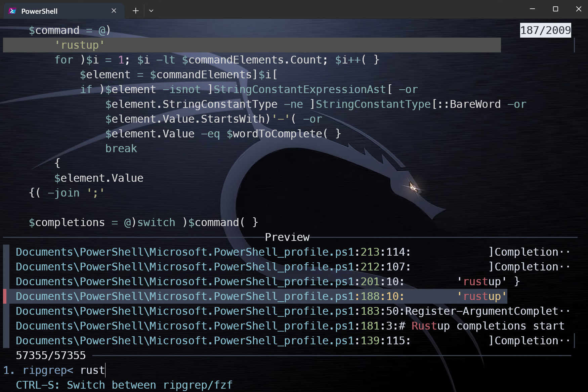This screenshot has width=588, height=392.
Task: Open a new terminal tab
Action: tap(135, 11)
